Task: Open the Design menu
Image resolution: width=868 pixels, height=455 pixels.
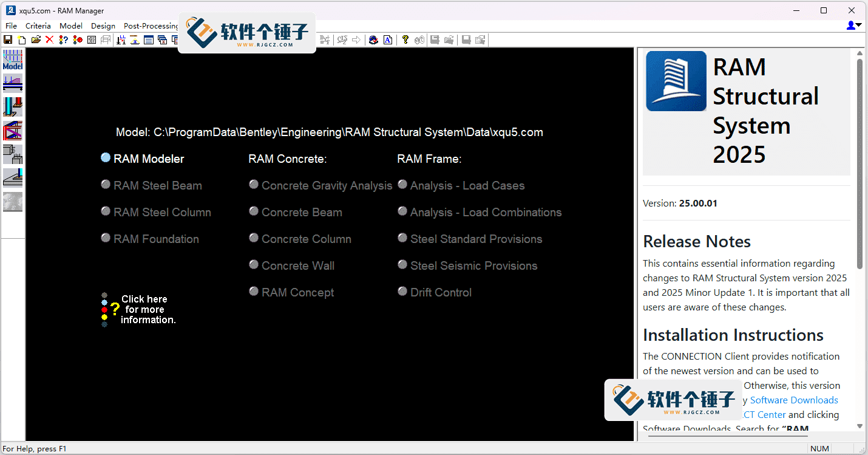Action: coord(103,26)
